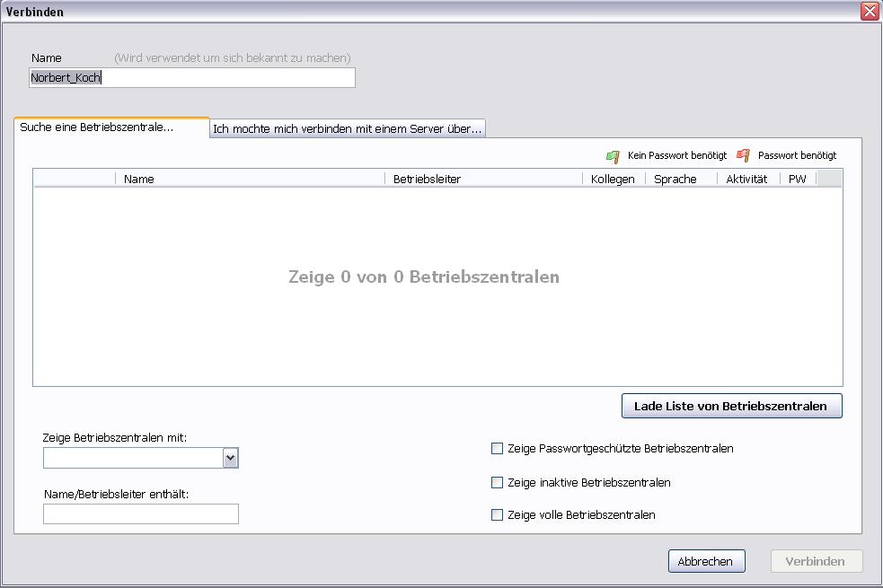Viewport: 883px width, 588px height.
Task: Sort list by Betriebsleiter column header
Action: [x=483, y=179]
